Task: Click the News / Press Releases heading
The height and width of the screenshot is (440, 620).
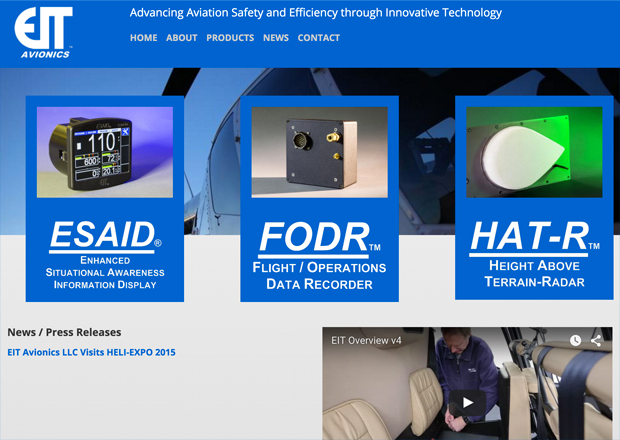Action: [x=64, y=332]
